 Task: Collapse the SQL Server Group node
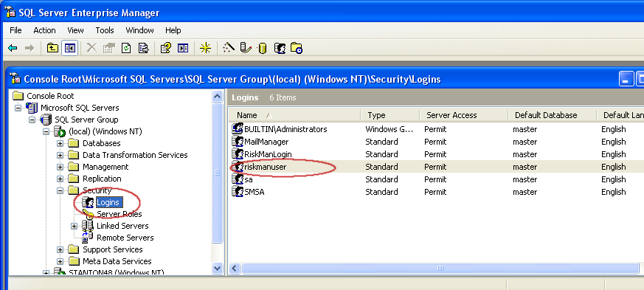(32, 120)
